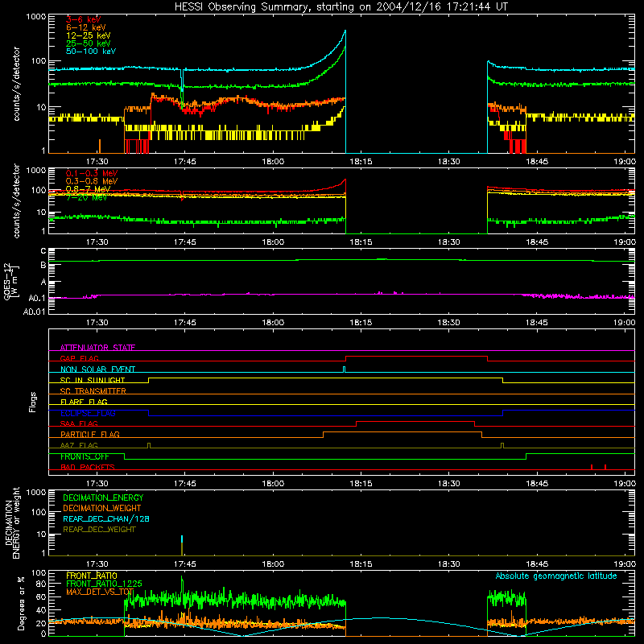This screenshot has width=644, height=644.
Task: Select the PARTICLE_FLAG label
Action: coord(90,434)
